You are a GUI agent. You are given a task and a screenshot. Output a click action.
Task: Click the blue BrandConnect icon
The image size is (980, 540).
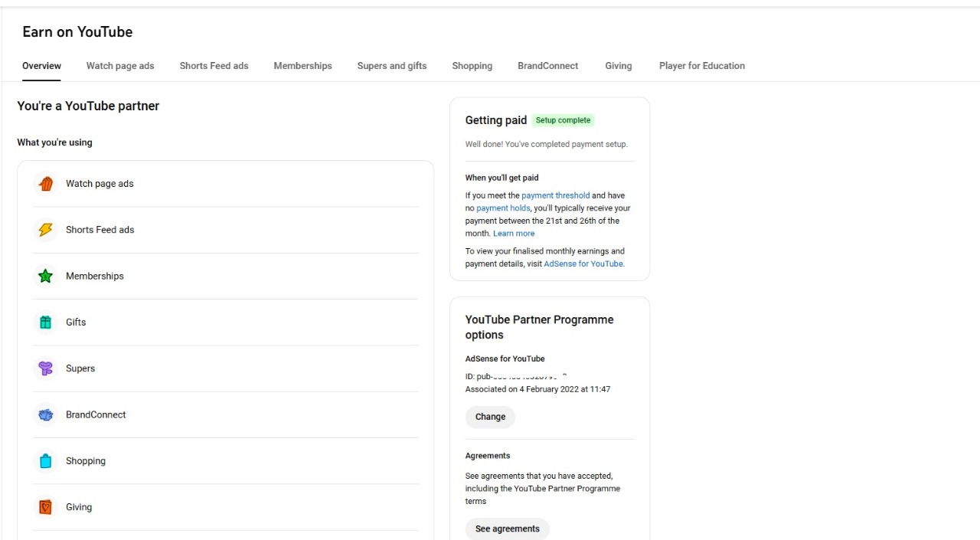coord(46,415)
